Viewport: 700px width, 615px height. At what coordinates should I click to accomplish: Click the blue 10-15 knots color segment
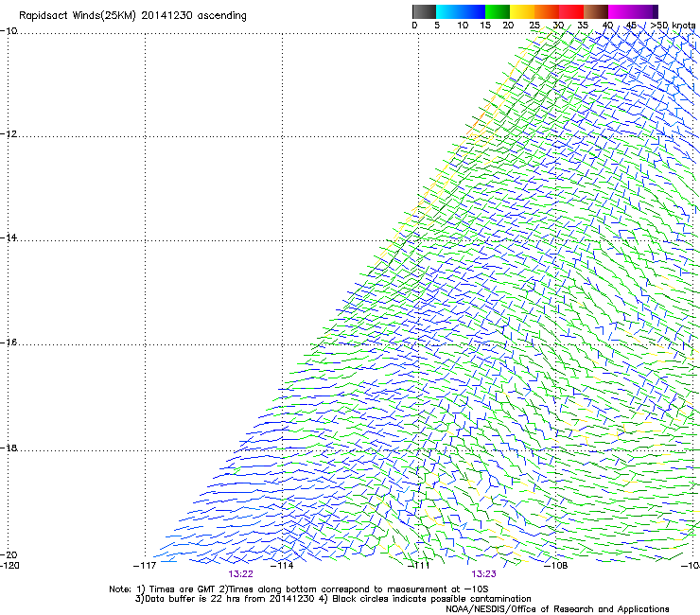point(473,11)
